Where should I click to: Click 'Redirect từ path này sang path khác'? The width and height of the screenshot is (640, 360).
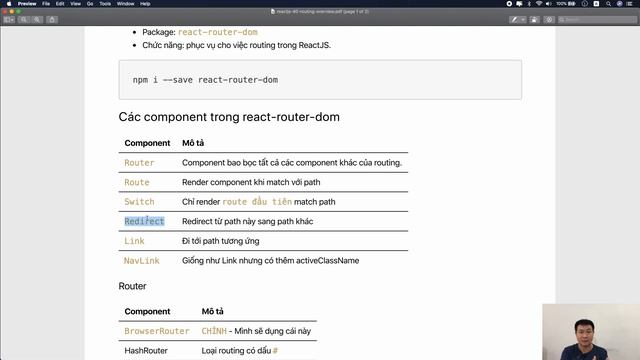pyautogui.click(x=247, y=221)
